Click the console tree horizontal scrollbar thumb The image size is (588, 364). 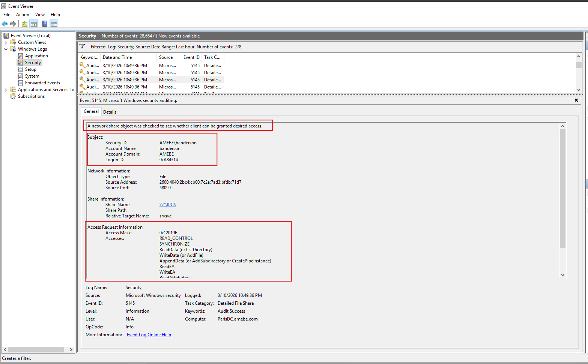pos(36,349)
